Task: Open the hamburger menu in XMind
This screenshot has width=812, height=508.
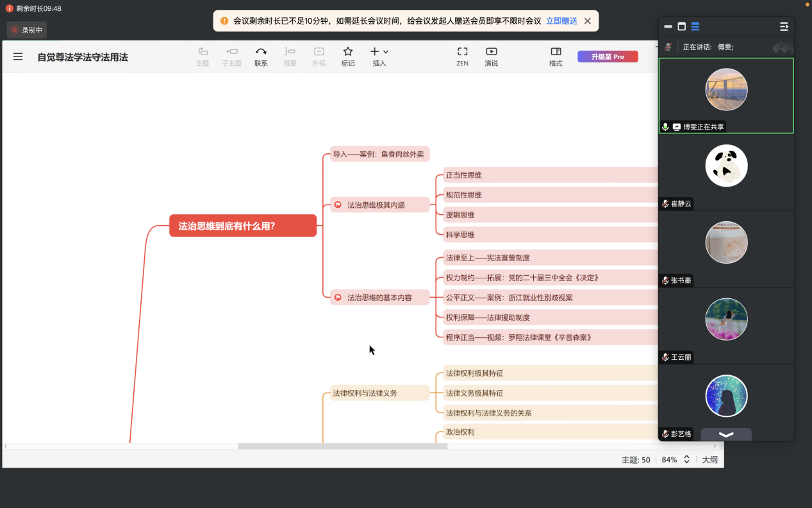Action: [18, 56]
